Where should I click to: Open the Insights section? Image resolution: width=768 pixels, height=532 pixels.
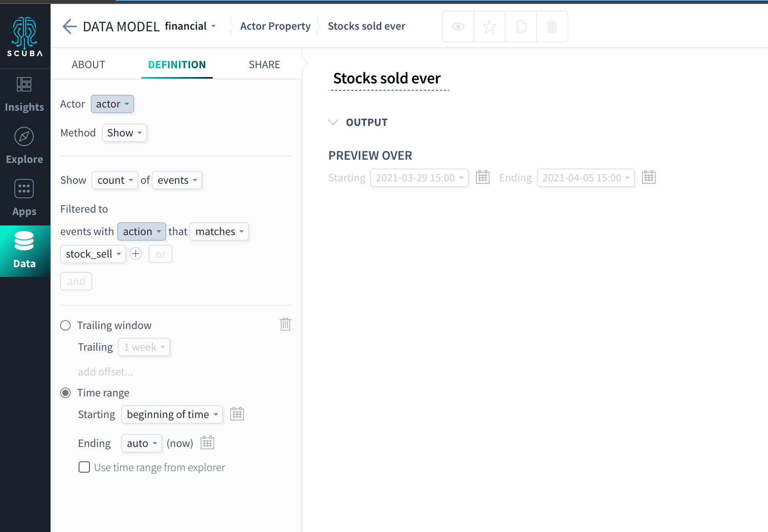click(24, 95)
